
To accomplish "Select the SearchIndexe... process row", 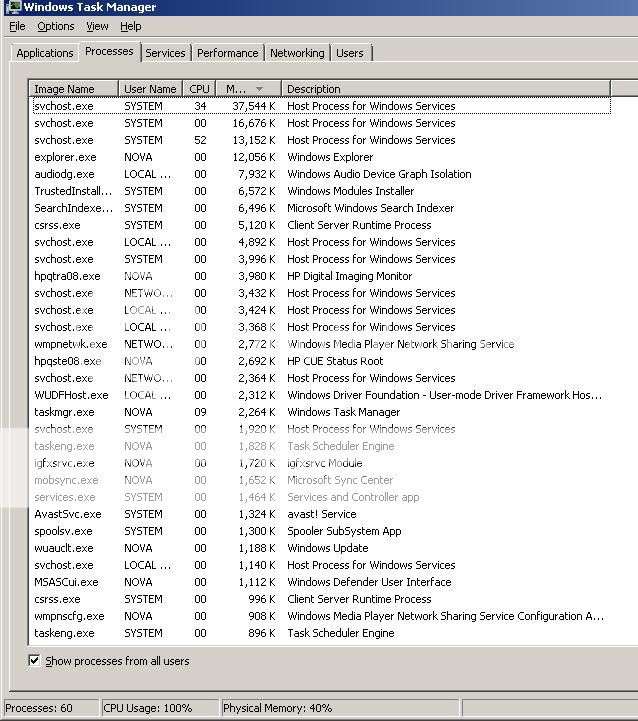I will [322, 208].
